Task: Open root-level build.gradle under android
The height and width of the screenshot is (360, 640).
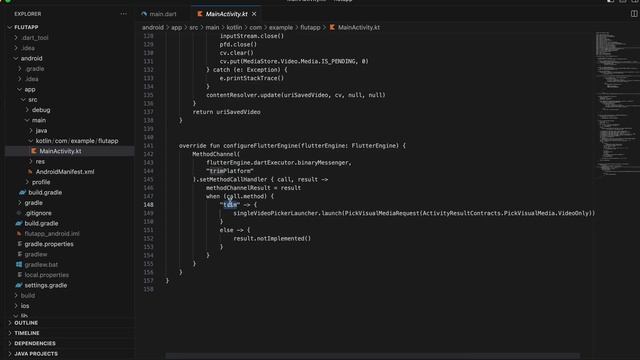Action: 41,223
